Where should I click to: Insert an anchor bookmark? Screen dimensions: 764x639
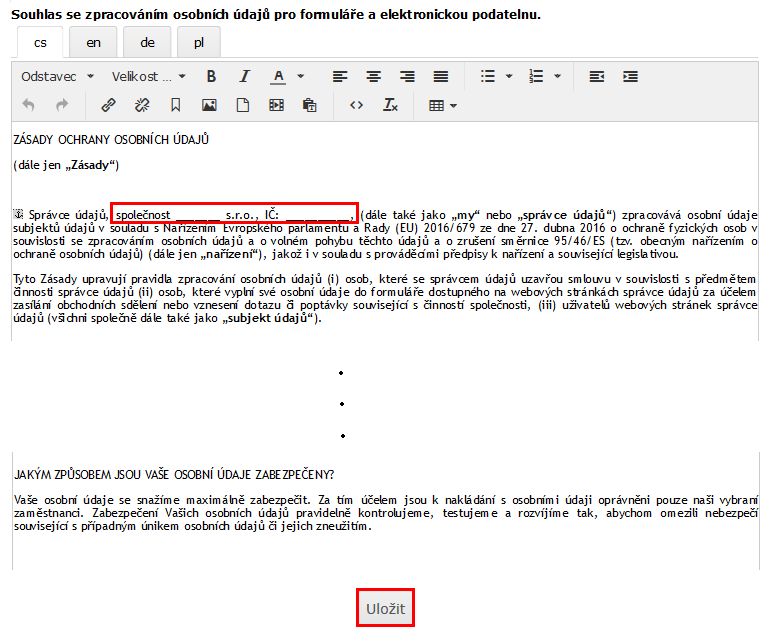(175, 105)
